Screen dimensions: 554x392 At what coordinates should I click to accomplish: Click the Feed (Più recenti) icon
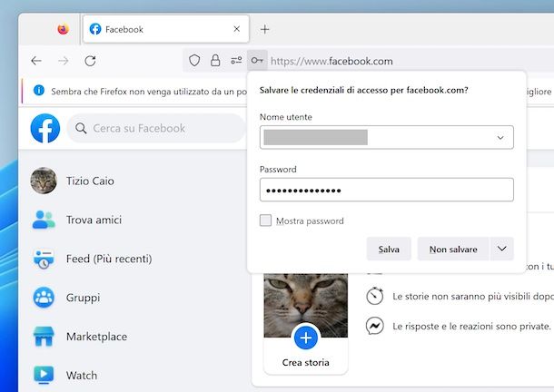pyautogui.click(x=44, y=259)
